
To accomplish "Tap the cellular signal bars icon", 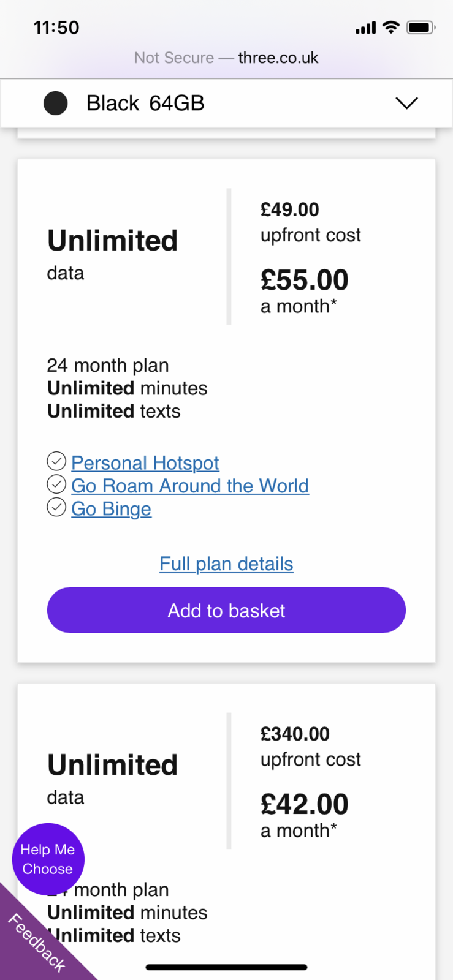I will coord(365,28).
